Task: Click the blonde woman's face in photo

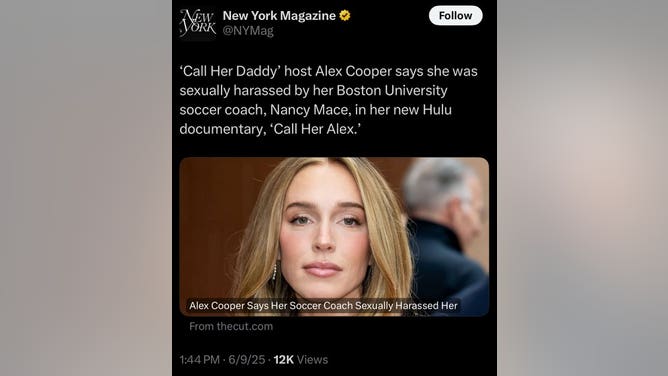Action: tap(323, 232)
